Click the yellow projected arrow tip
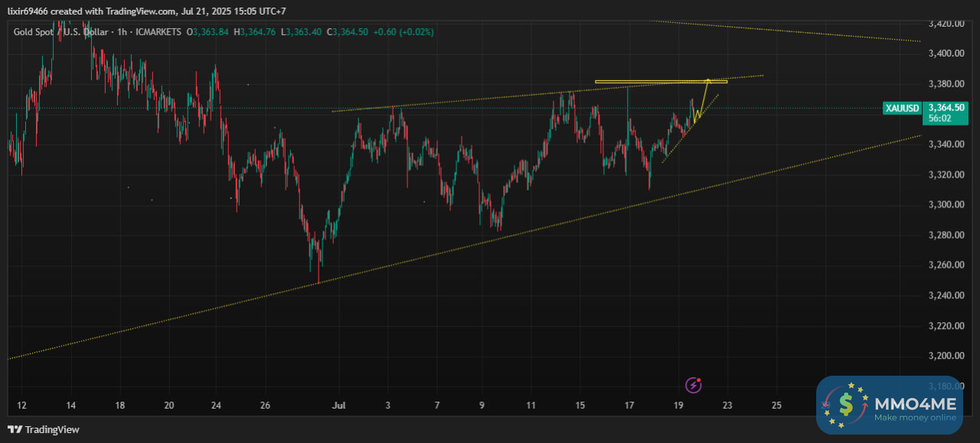The image size is (980, 443). [x=707, y=80]
